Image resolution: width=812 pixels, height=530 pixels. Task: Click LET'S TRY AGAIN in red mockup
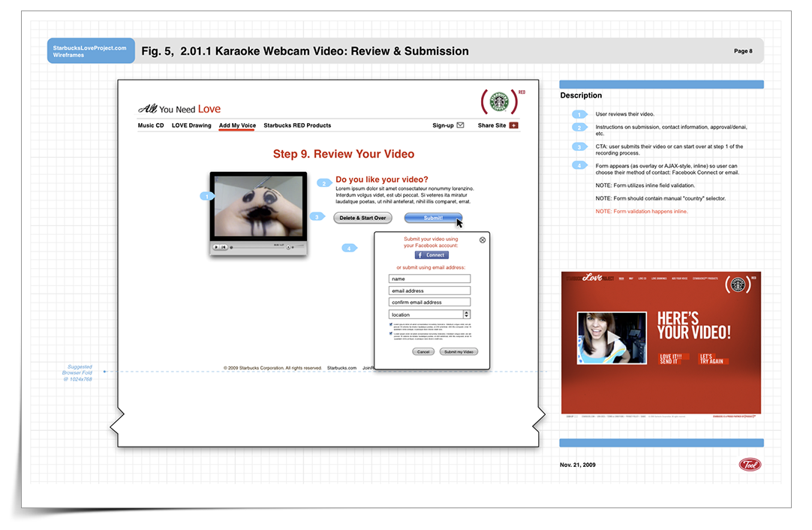[x=712, y=359]
